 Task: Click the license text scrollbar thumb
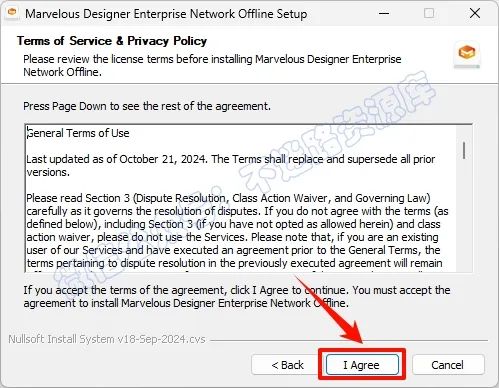[464, 150]
